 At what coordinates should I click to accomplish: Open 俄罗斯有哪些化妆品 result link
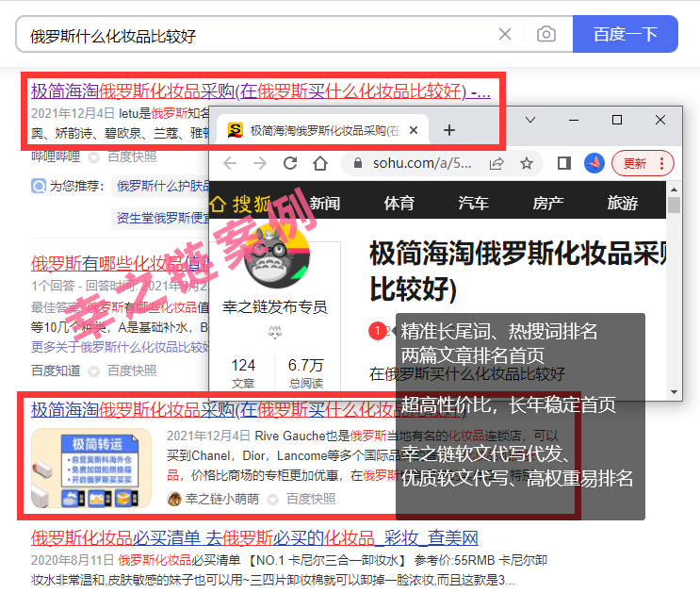click(x=120, y=263)
